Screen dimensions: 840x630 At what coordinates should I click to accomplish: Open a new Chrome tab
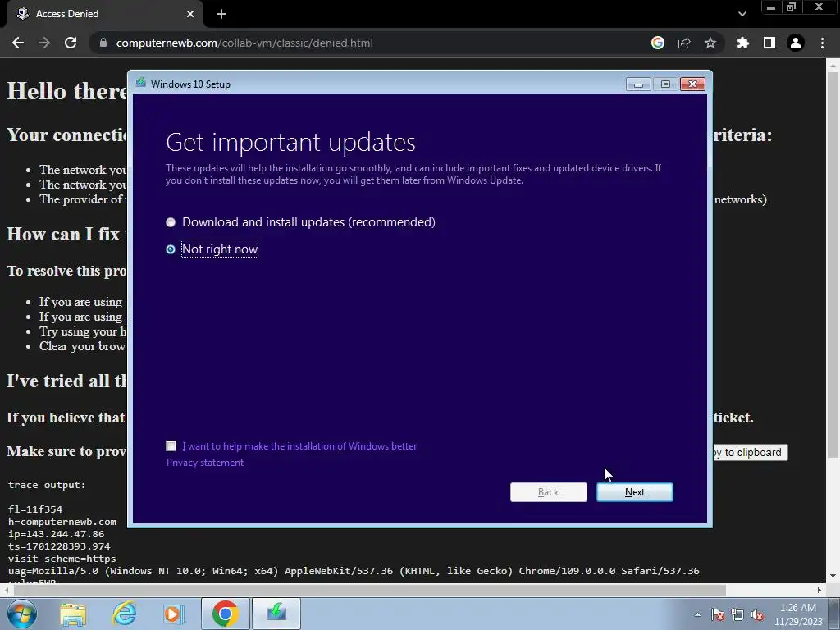(x=221, y=14)
